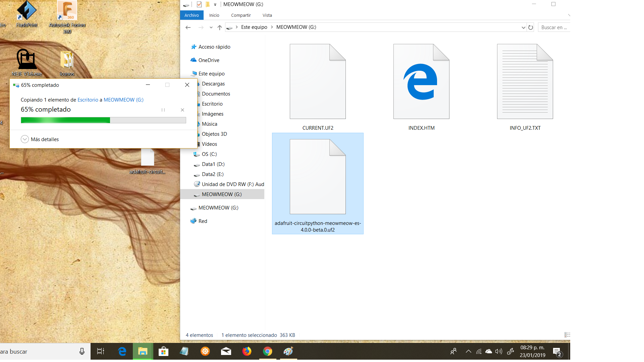Open the Archivo menu tab
Image resolution: width=644 pixels, height=362 pixels.
192,15
